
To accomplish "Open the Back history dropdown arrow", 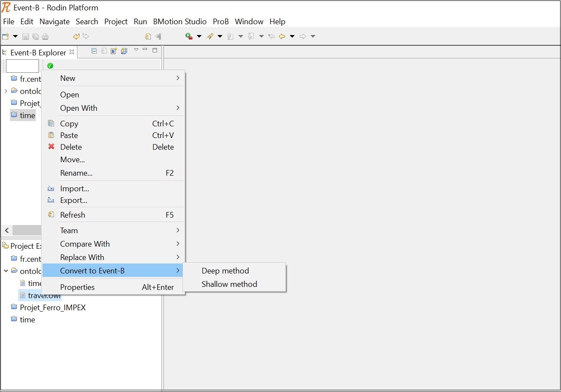I will (292, 36).
